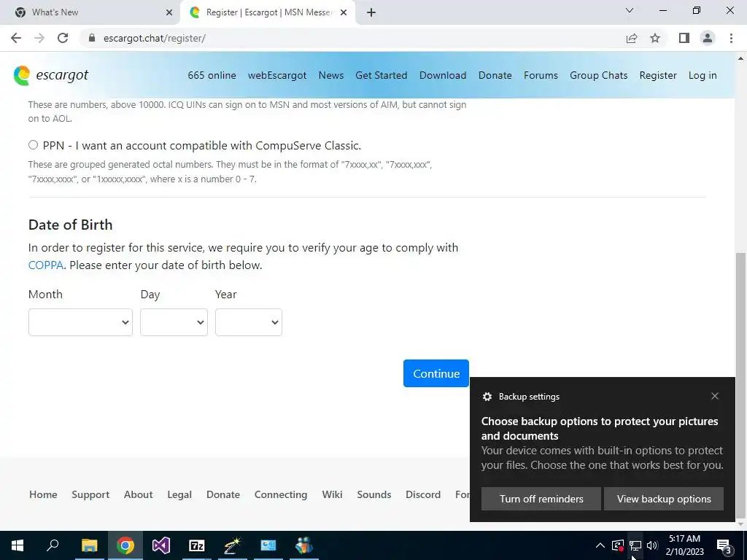Click Turn off reminders

pos(541,499)
